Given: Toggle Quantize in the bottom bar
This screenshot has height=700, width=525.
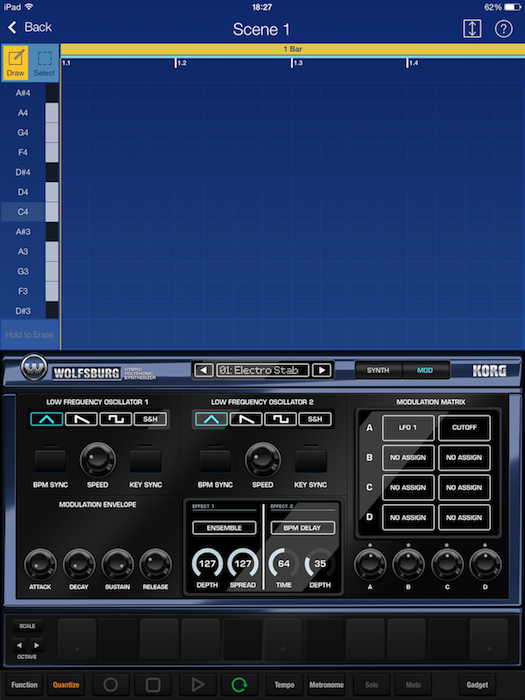Looking at the screenshot, I should pos(66,685).
